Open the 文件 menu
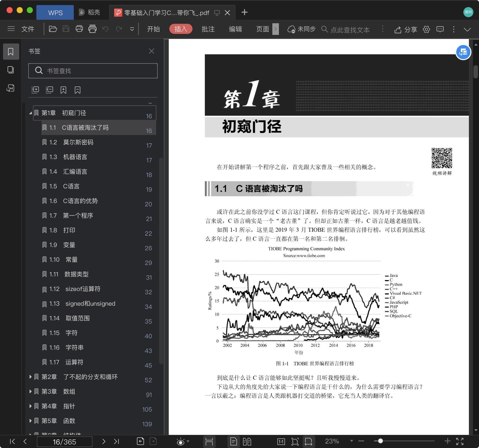 [28, 29]
